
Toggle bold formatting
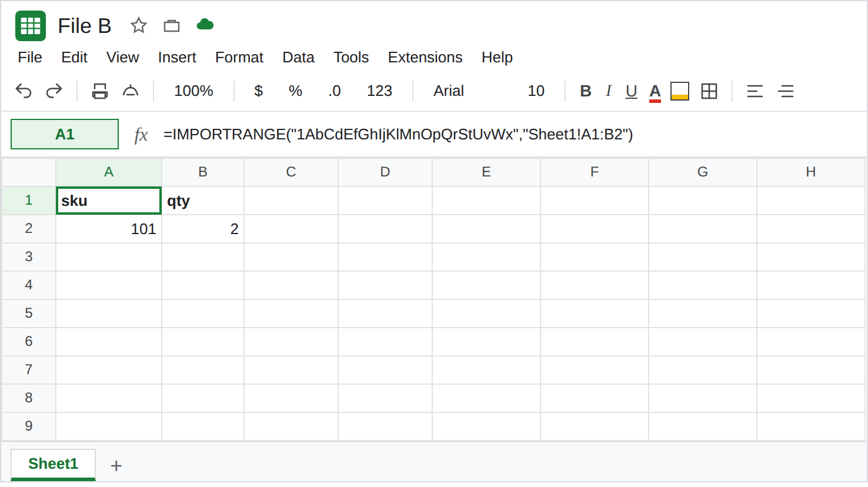[x=586, y=91]
